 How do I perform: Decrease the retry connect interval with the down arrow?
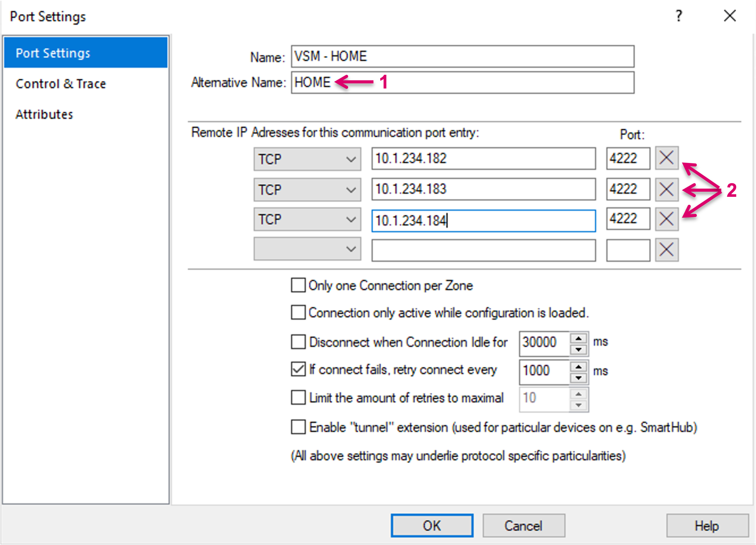coord(578,378)
